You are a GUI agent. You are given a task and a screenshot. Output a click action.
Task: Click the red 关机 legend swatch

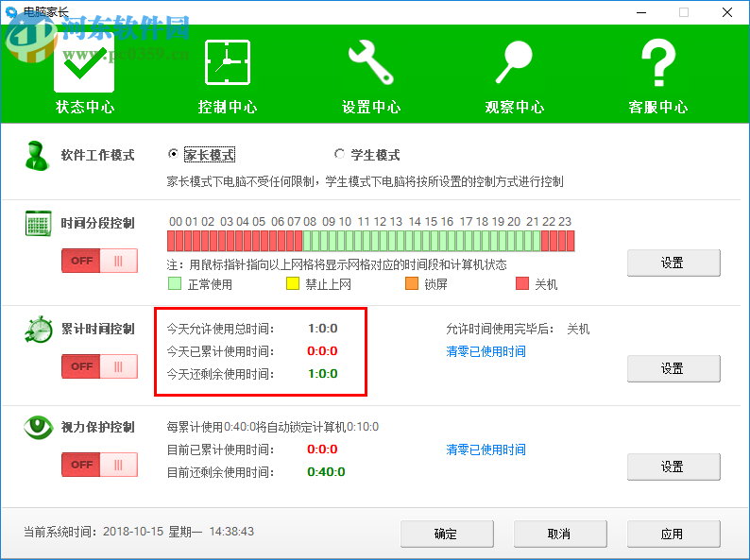click(x=522, y=283)
